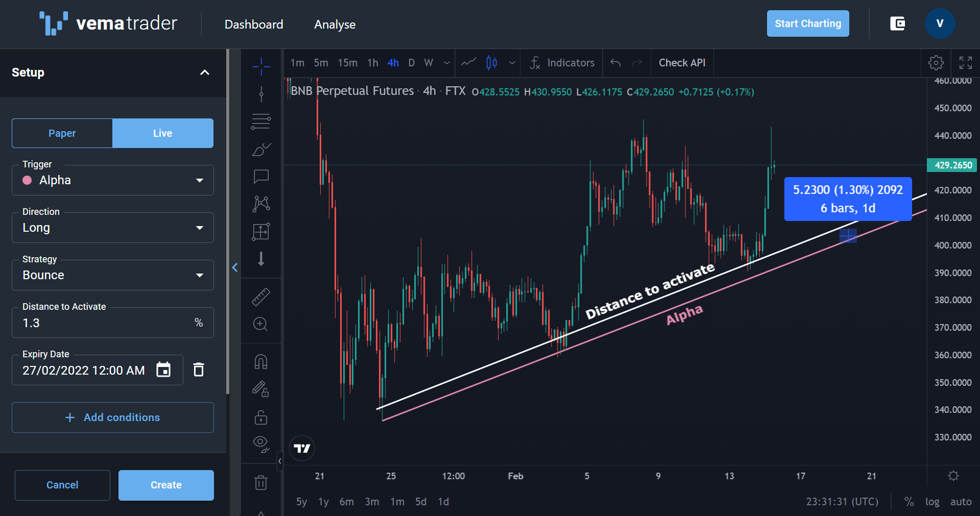This screenshot has height=516, width=980.
Task: Open chart settings gear icon
Action: 936,63
